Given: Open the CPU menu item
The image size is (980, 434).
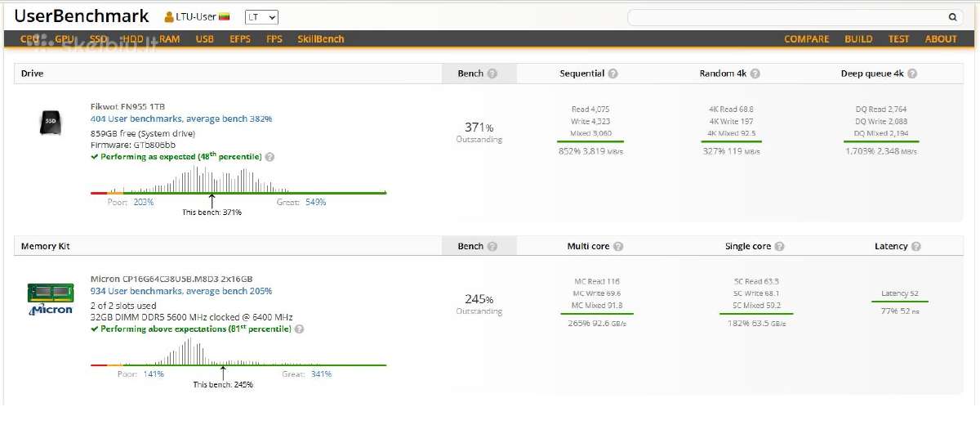Looking at the screenshot, I should point(30,39).
